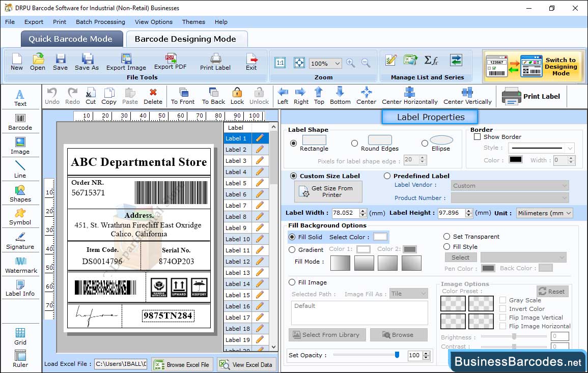Select the Text tool in the sidebar

[20, 98]
